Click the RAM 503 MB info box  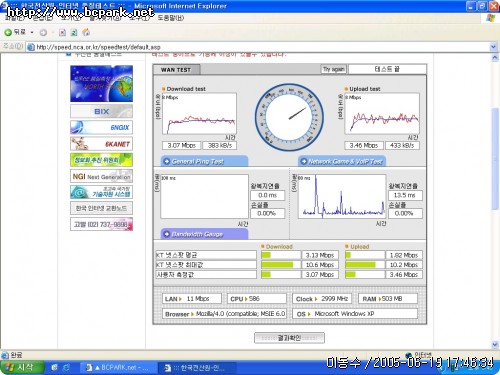(x=388, y=299)
